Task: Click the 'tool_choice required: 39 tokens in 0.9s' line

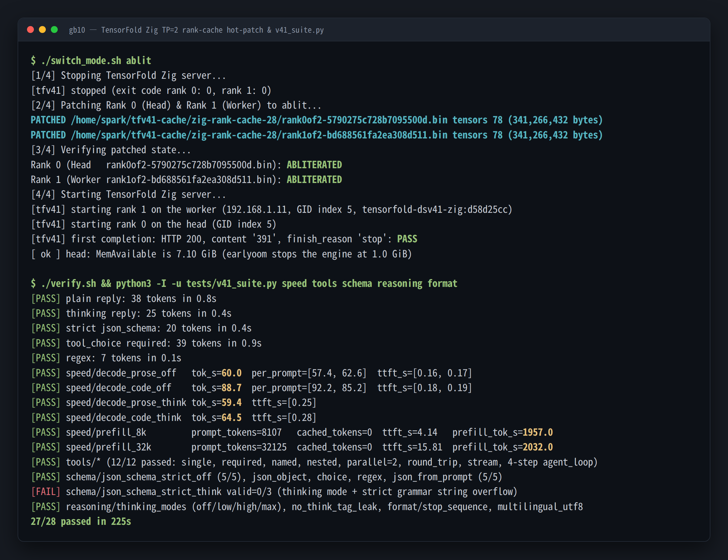Action: coord(146,343)
